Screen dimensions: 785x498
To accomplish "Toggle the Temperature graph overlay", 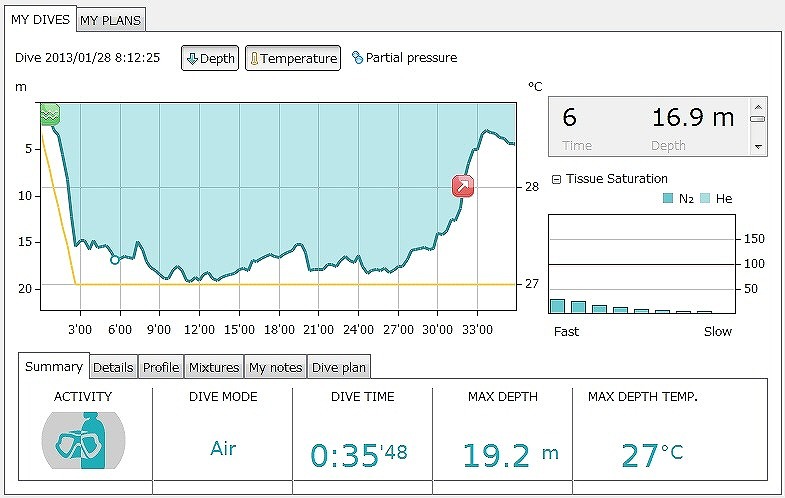I will click(293, 58).
